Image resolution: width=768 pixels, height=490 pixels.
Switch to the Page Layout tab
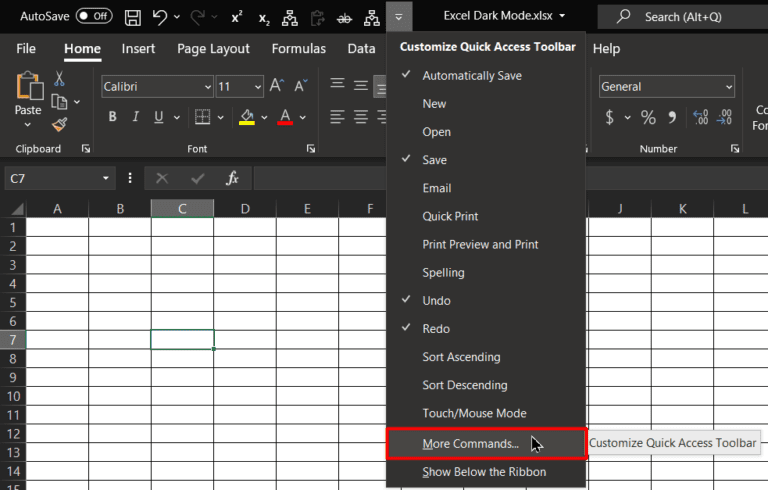213,49
